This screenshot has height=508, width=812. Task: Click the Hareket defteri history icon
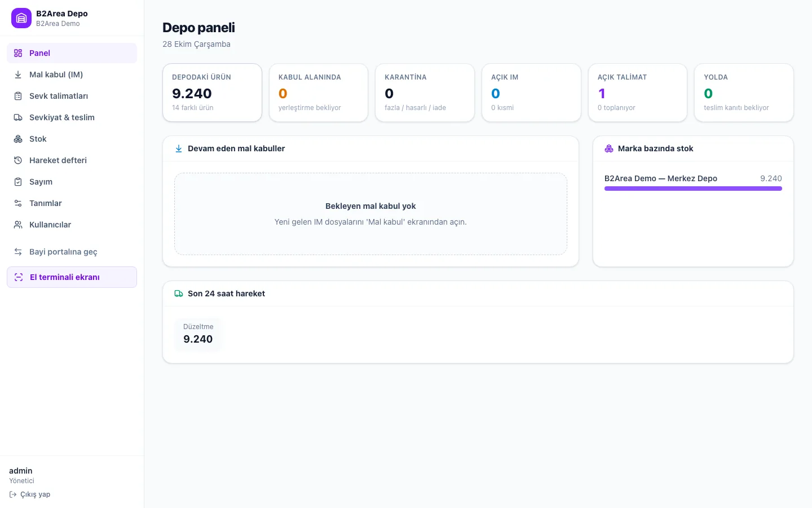pyautogui.click(x=18, y=160)
